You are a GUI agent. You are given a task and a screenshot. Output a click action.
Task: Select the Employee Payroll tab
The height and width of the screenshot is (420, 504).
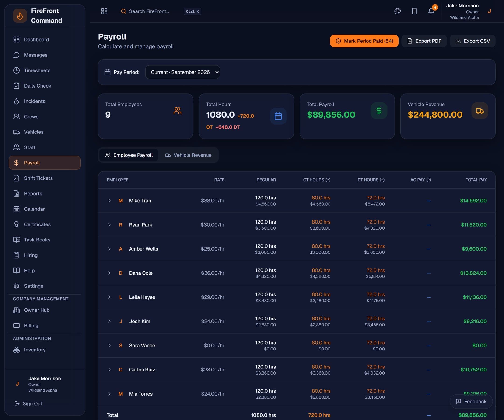[x=129, y=155]
